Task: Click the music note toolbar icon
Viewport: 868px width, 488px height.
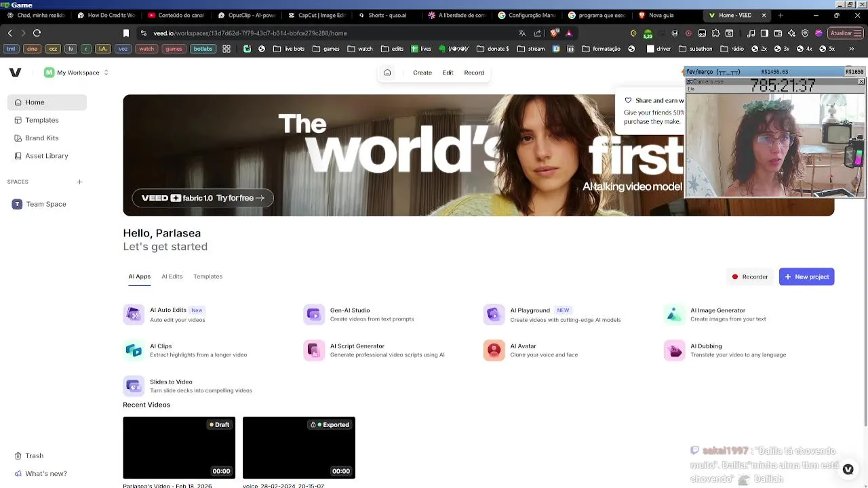Action: [751, 33]
